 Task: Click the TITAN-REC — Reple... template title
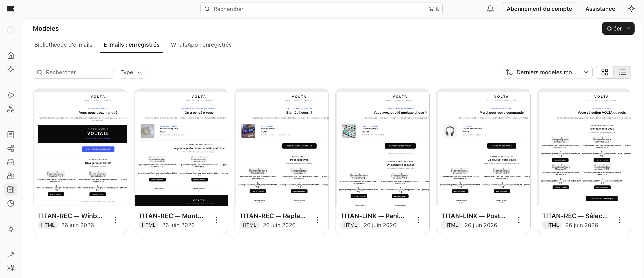pyautogui.click(x=272, y=216)
